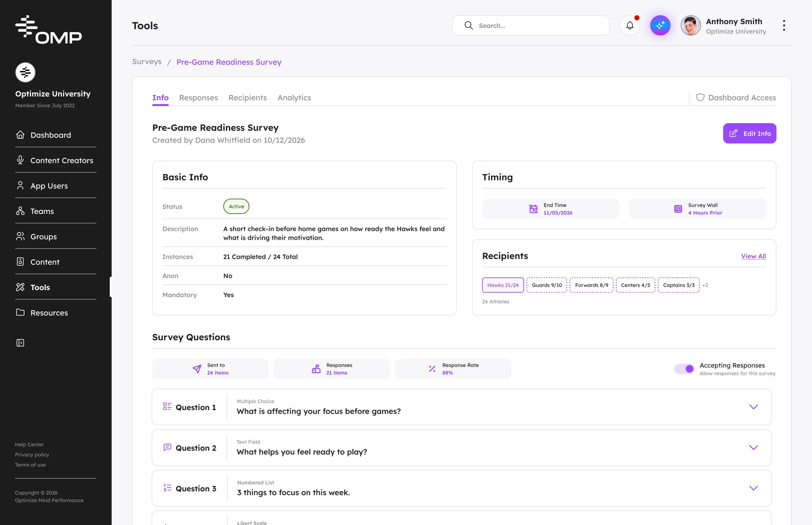Click the Sent to paper plane icon
The width and height of the screenshot is (812, 525).
tap(197, 369)
